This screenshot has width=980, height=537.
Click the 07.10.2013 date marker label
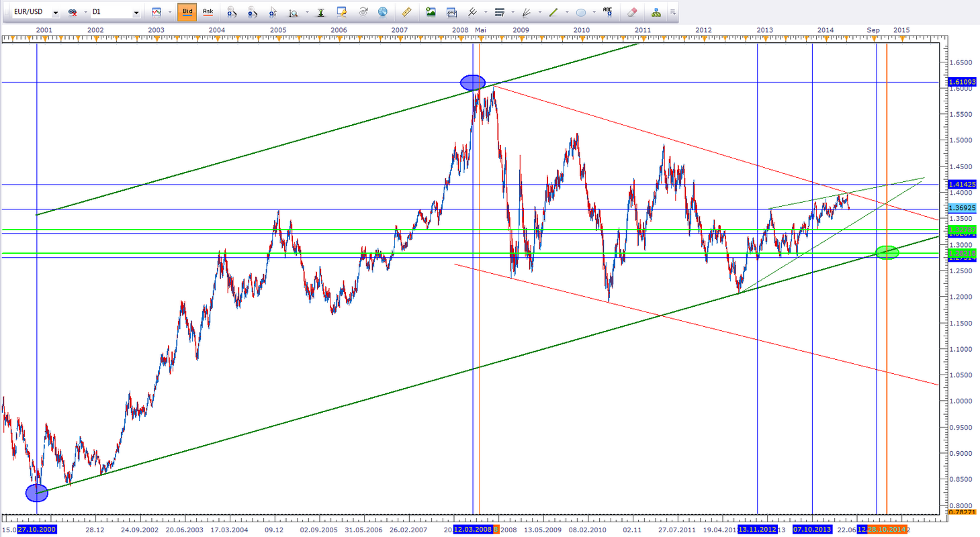click(812, 530)
